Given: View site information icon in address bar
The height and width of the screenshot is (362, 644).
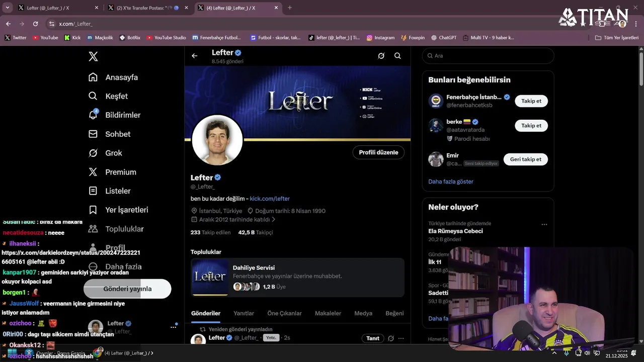Looking at the screenshot, I should (x=51, y=24).
